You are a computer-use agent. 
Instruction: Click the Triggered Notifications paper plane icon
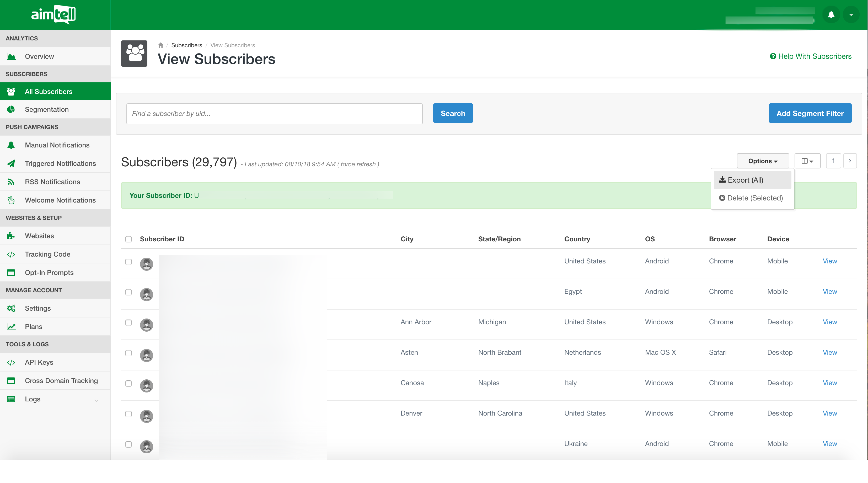pos(11,163)
